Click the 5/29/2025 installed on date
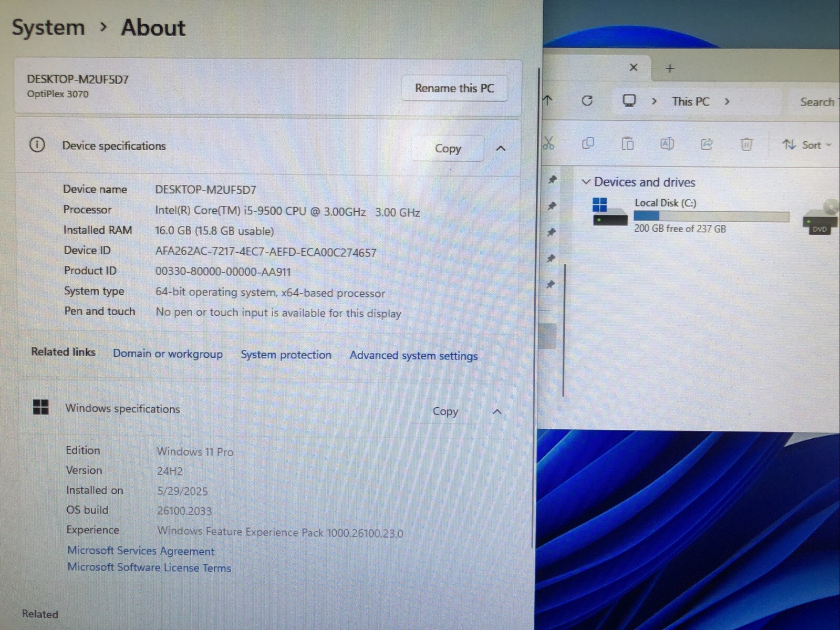This screenshot has width=840, height=630. tap(182, 491)
